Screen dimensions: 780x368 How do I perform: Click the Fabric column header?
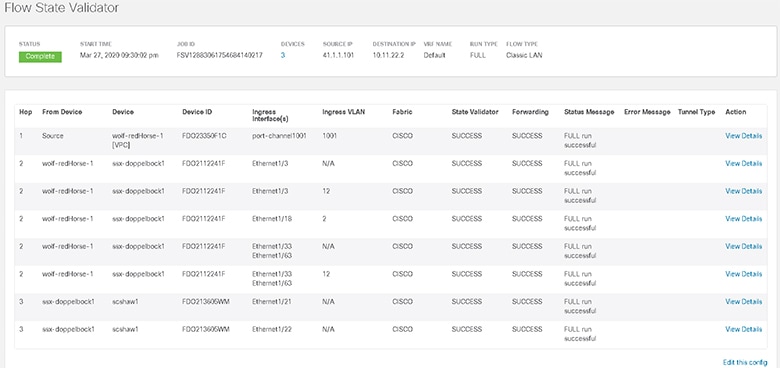tap(400, 112)
